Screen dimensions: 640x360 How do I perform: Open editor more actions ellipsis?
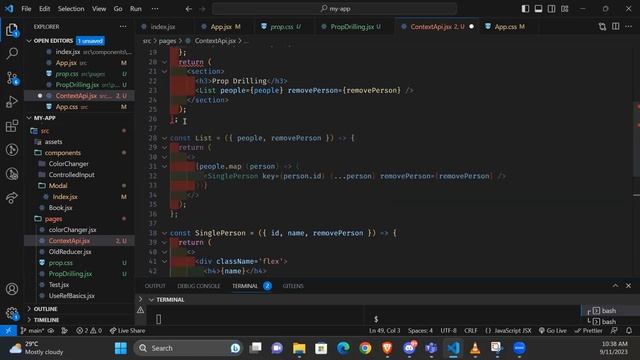point(629,27)
